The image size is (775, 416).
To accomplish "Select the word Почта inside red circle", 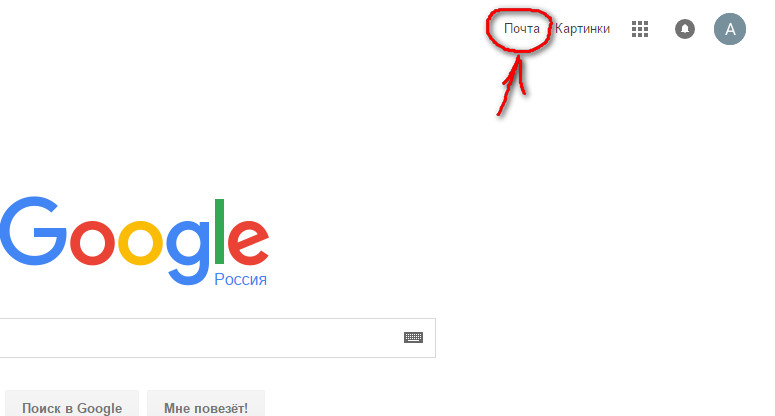I will pos(521,29).
